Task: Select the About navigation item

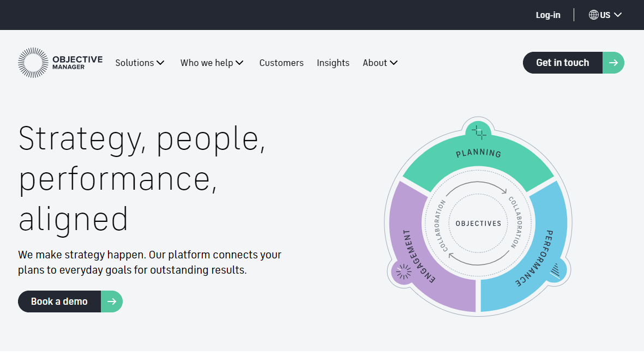Action: [375, 63]
